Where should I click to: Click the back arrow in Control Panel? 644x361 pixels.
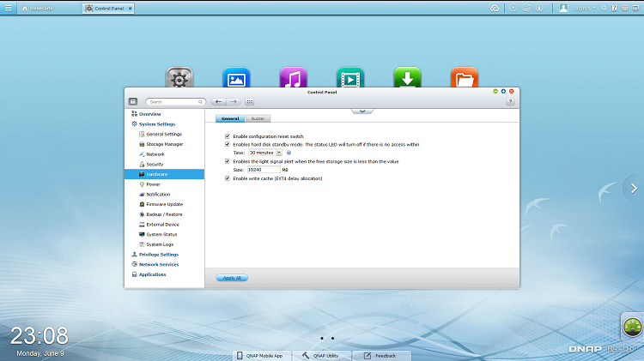(218, 101)
